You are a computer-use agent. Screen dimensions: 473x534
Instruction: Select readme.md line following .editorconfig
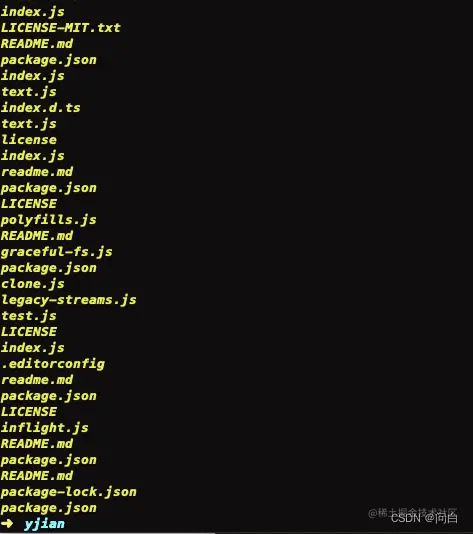[37, 380]
